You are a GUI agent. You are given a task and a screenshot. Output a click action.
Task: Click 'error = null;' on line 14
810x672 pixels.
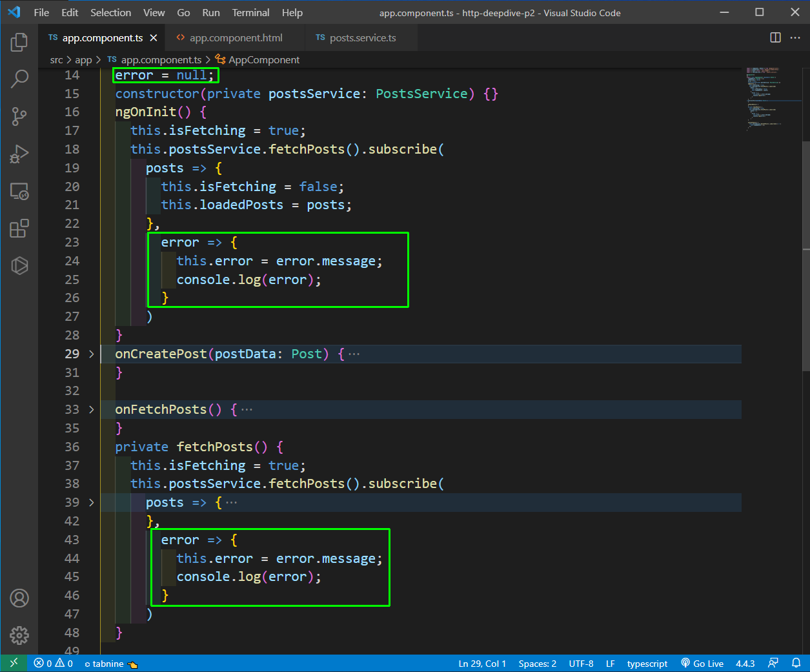click(165, 75)
